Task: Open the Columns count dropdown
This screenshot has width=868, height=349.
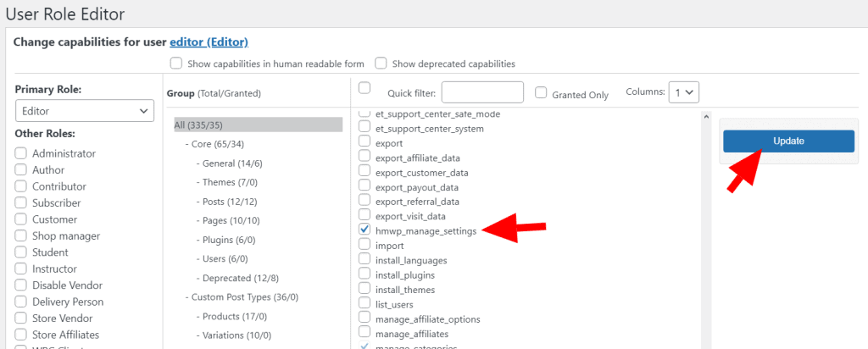Action: pyautogui.click(x=684, y=92)
